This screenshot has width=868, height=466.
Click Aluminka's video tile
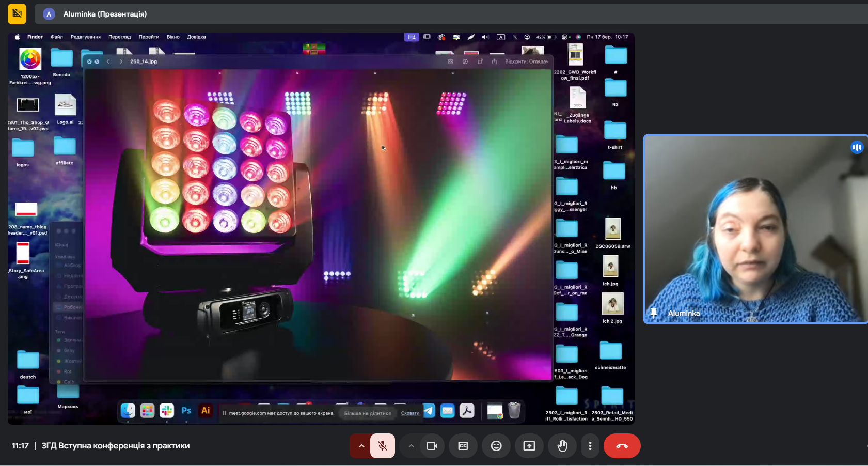pos(755,229)
